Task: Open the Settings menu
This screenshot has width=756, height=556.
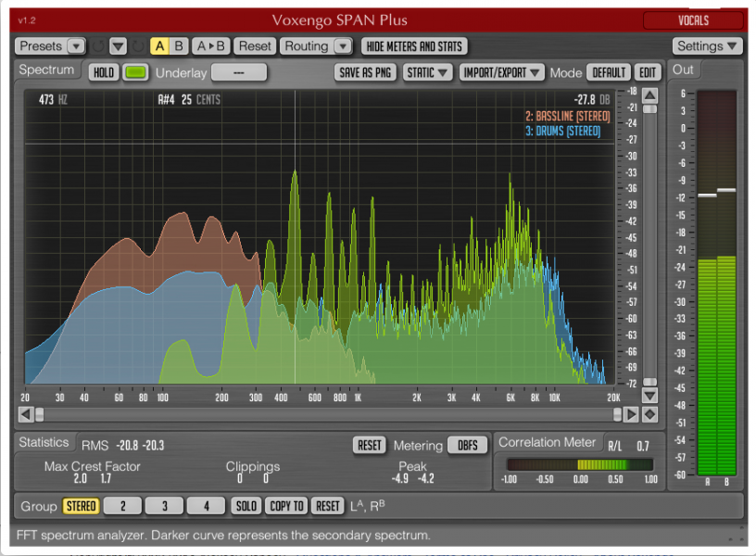Action: point(707,46)
